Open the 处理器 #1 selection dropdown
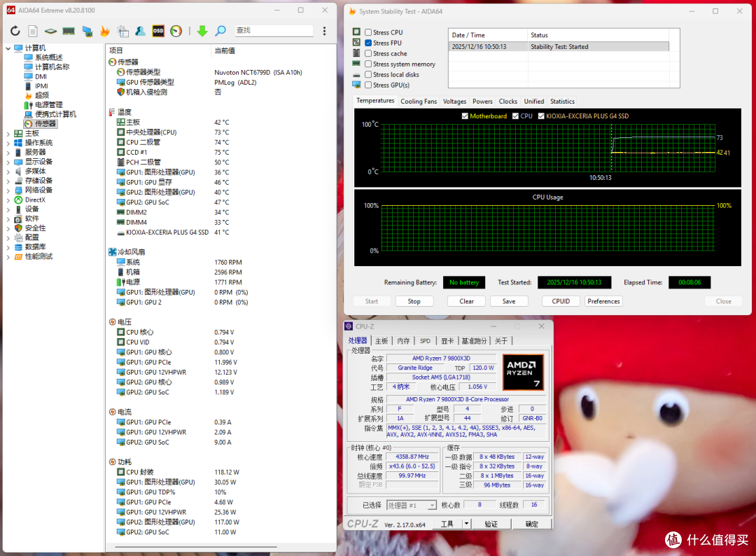 tap(412, 505)
